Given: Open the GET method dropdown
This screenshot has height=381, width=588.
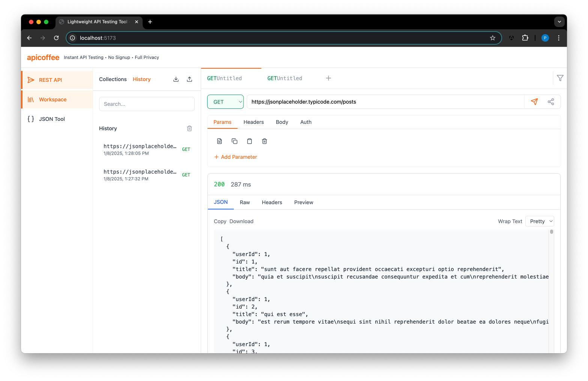Looking at the screenshot, I should [x=226, y=102].
